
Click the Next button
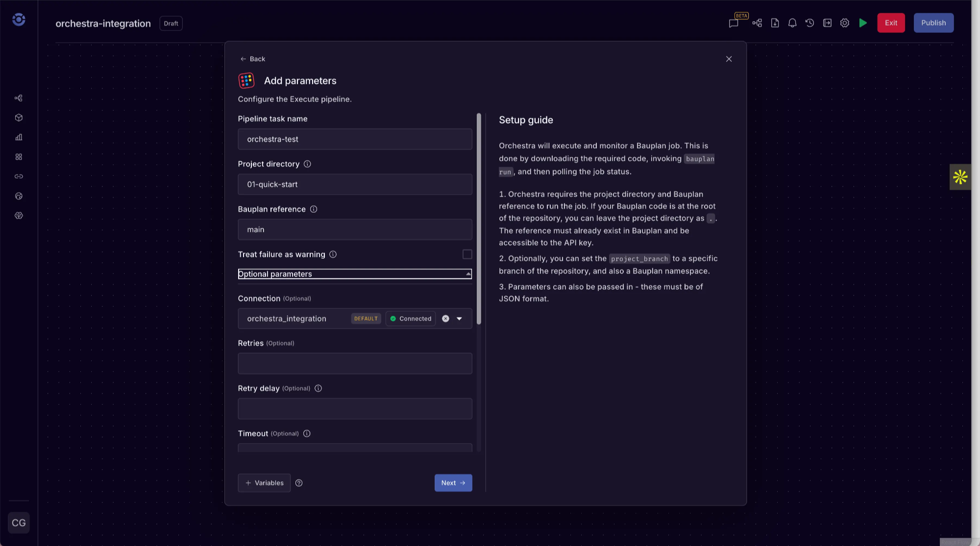[453, 483]
